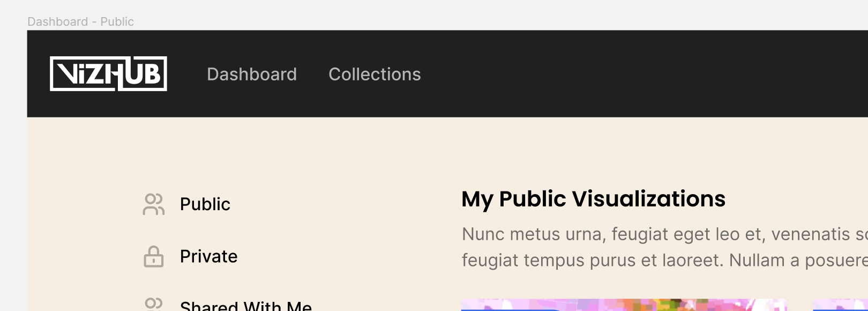
Task: Select the shared-users icon beside Shared With Me
Action: (x=153, y=306)
